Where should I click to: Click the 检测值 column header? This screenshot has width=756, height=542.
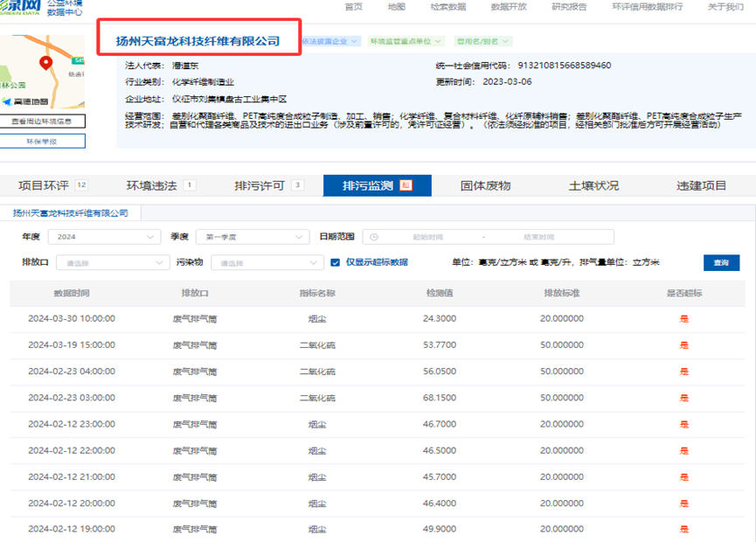pyautogui.click(x=440, y=293)
